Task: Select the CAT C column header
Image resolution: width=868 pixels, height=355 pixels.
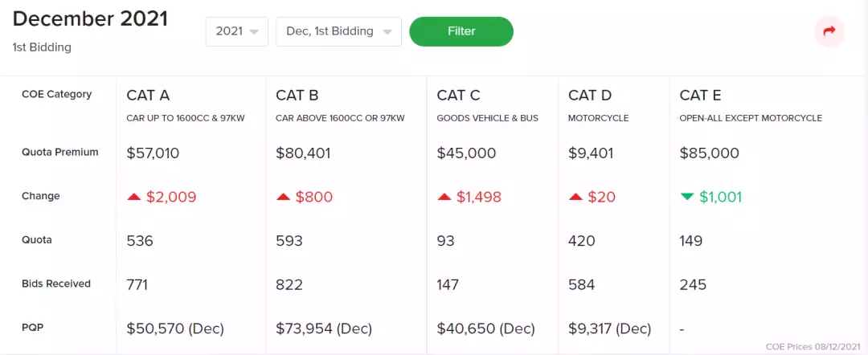Action: tap(458, 96)
